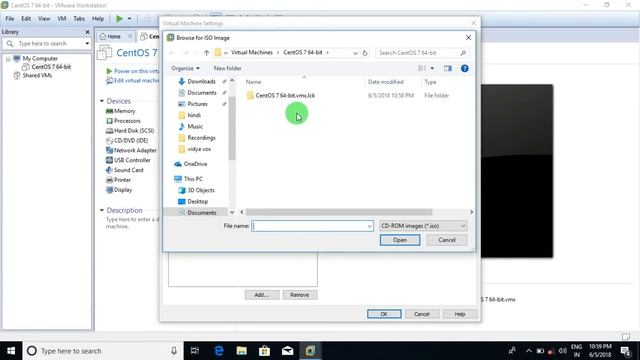Screen dimensions: 640x360
Task: Open the View menu
Action: (x=44, y=19)
